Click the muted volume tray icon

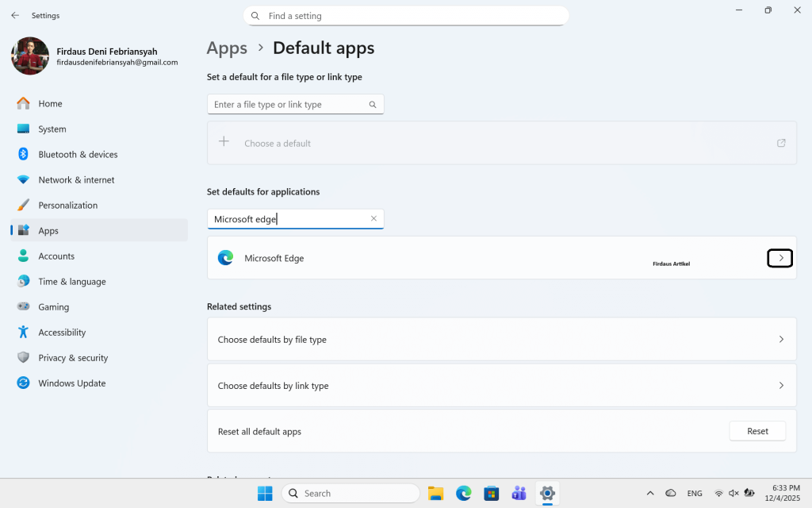click(733, 494)
